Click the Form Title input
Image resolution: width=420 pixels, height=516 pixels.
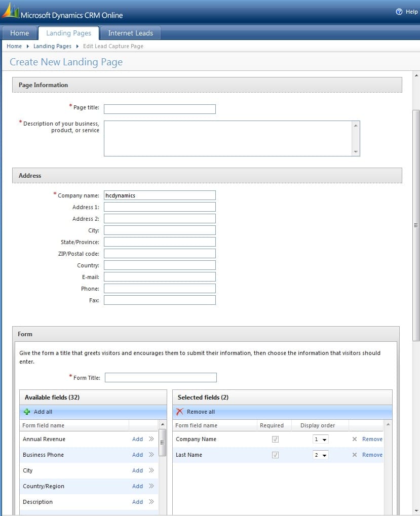[161, 377]
